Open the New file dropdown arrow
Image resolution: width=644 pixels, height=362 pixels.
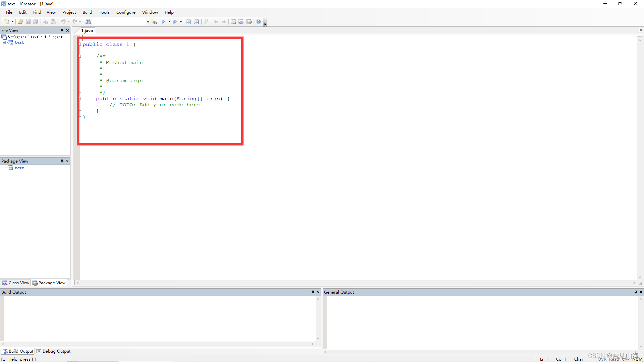pyautogui.click(x=12, y=22)
